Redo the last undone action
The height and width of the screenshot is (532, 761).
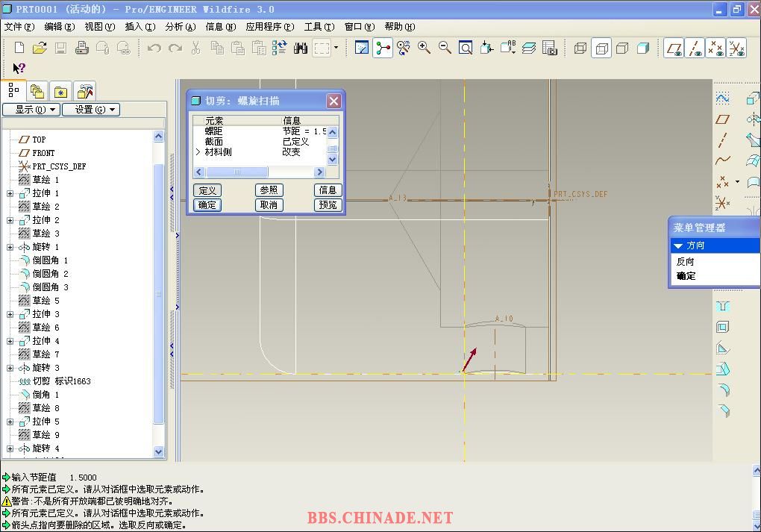click(x=175, y=48)
